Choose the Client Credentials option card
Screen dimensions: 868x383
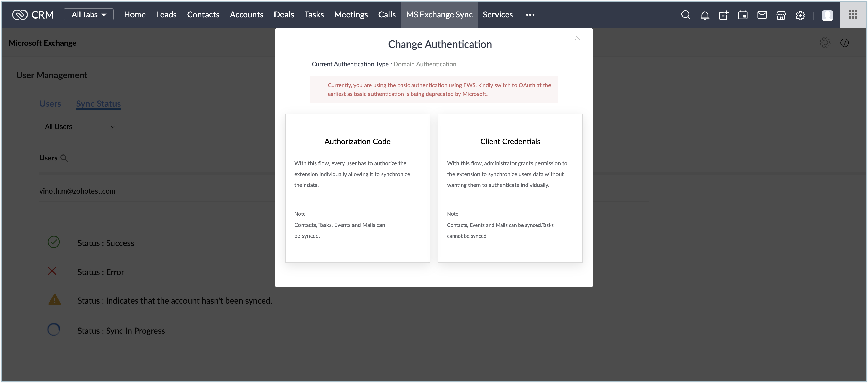click(x=510, y=188)
